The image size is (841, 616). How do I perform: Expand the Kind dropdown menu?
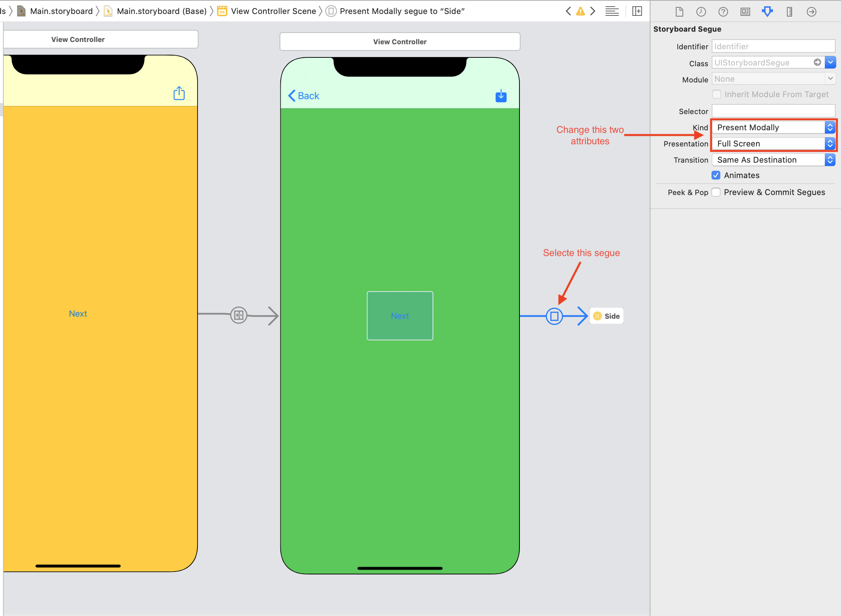coord(830,127)
